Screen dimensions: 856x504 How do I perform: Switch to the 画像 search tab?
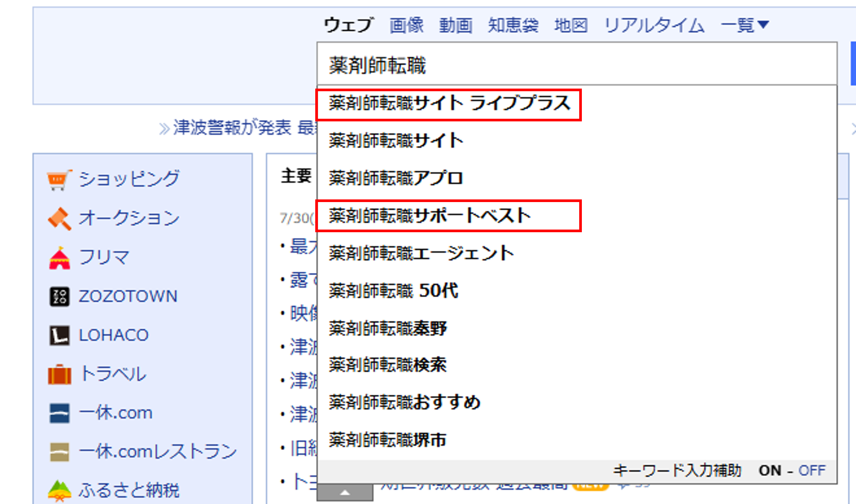click(407, 25)
